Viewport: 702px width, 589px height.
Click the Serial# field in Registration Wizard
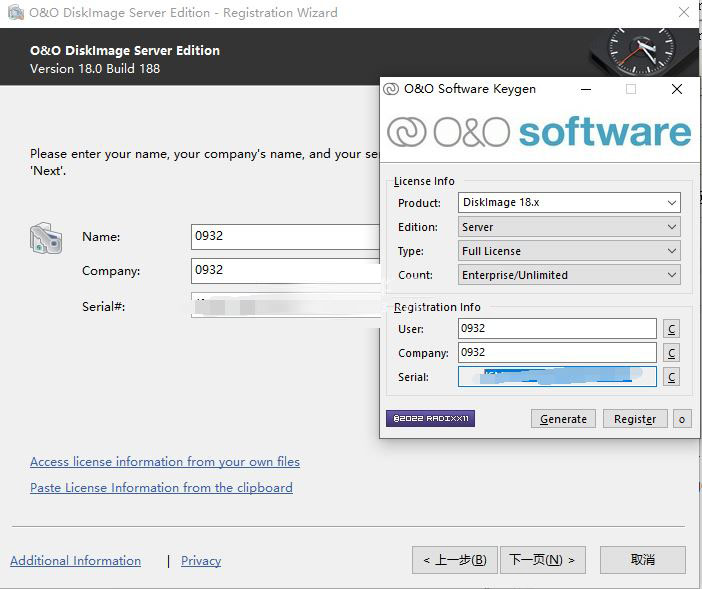[x=285, y=305]
